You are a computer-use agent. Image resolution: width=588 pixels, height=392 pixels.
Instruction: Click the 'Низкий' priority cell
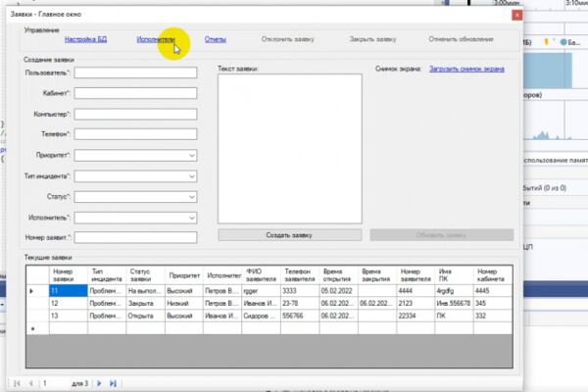pos(184,303)
